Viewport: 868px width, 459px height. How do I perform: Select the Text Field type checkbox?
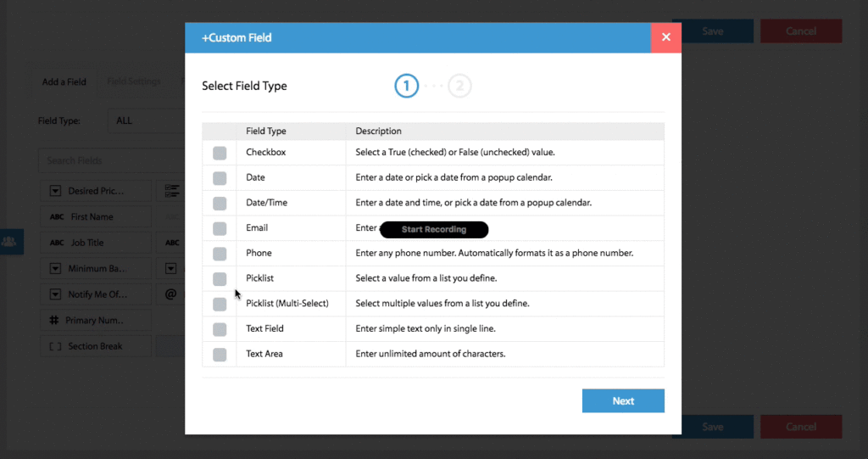[x=220, y=329]
